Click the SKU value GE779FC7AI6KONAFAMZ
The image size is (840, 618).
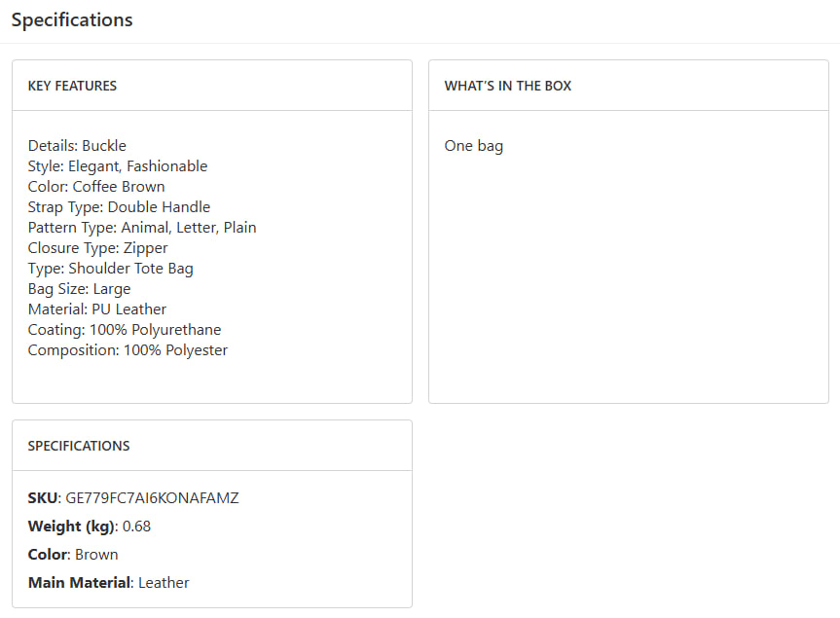pyautogui.click(x=152, y=498)
